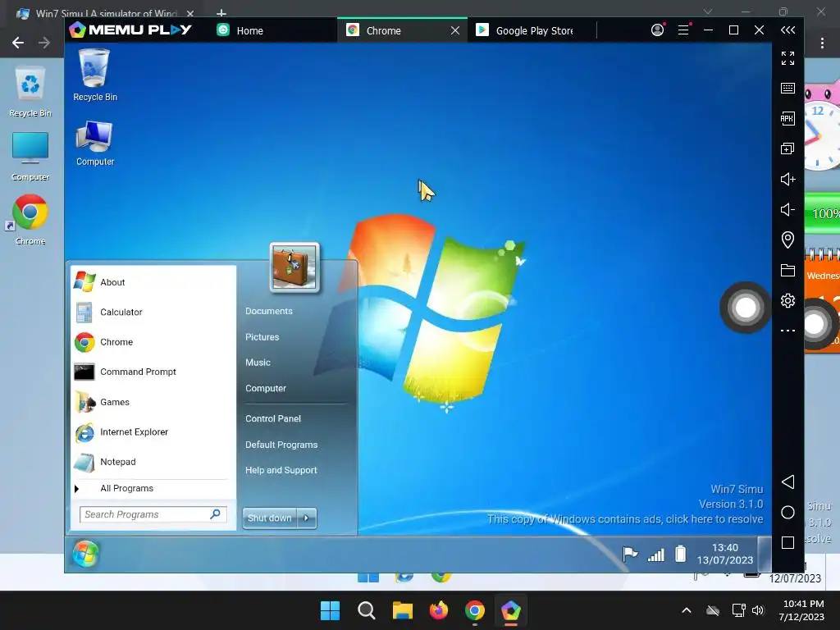The height and width of the screenshot is (630, 840).
Task: Click the user account picture in Start menu
Action: (x=294, y=267)
